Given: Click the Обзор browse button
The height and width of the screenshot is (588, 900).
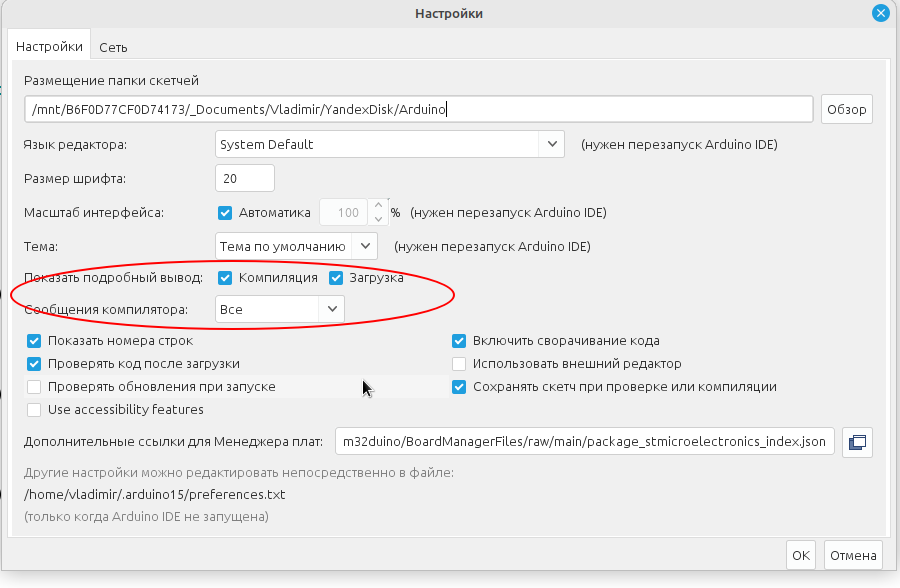Looking at the screenshot, I should pos(847,109).
